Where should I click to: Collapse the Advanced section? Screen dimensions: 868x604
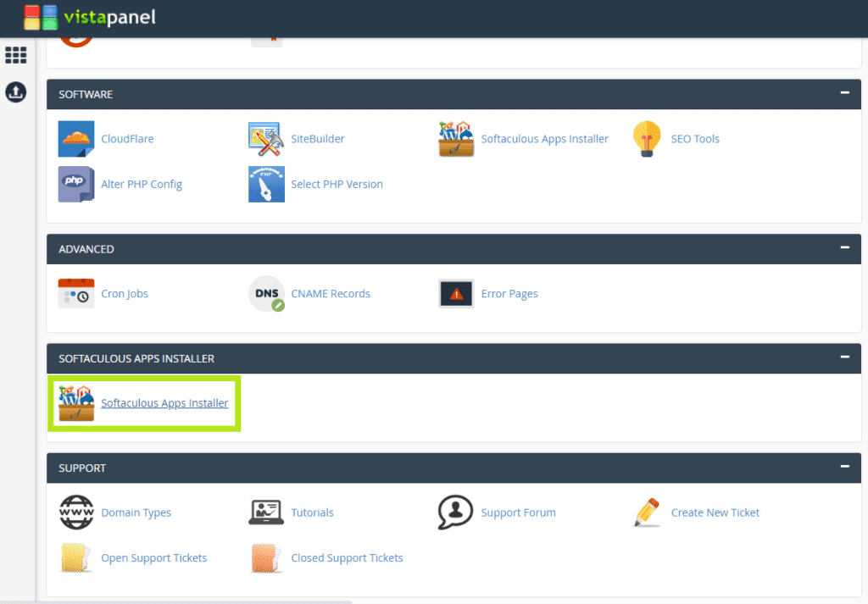[844, 248]
